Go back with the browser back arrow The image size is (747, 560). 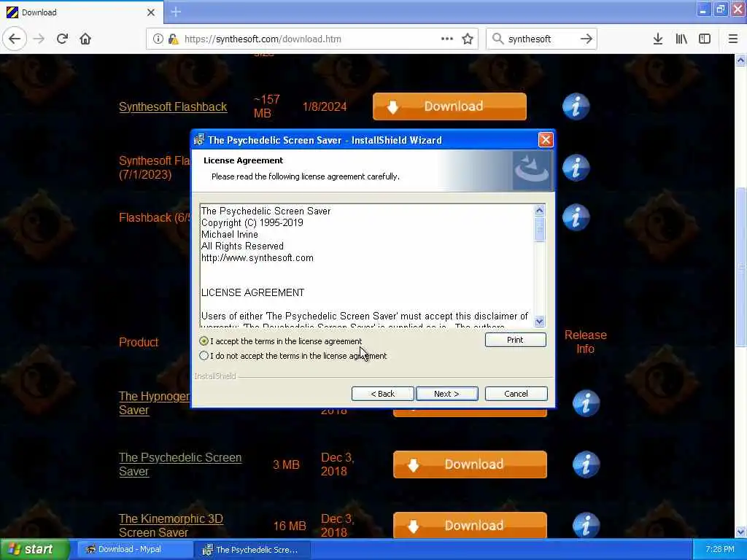pyautogui.click(x=15, y=39)
